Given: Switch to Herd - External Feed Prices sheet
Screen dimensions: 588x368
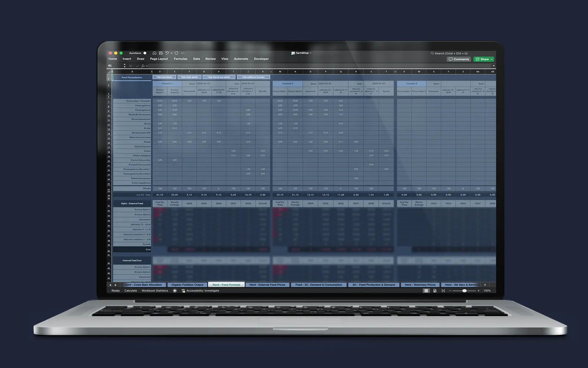Looking at the screenshot, I should [267, 285].
